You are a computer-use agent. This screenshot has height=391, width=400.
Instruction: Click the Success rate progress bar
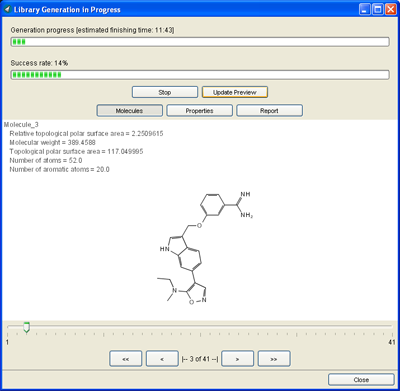[200, 75]
